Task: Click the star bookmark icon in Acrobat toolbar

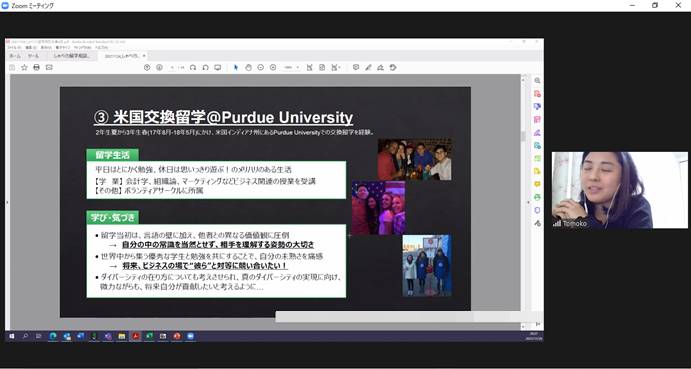Action: point(24,67)
